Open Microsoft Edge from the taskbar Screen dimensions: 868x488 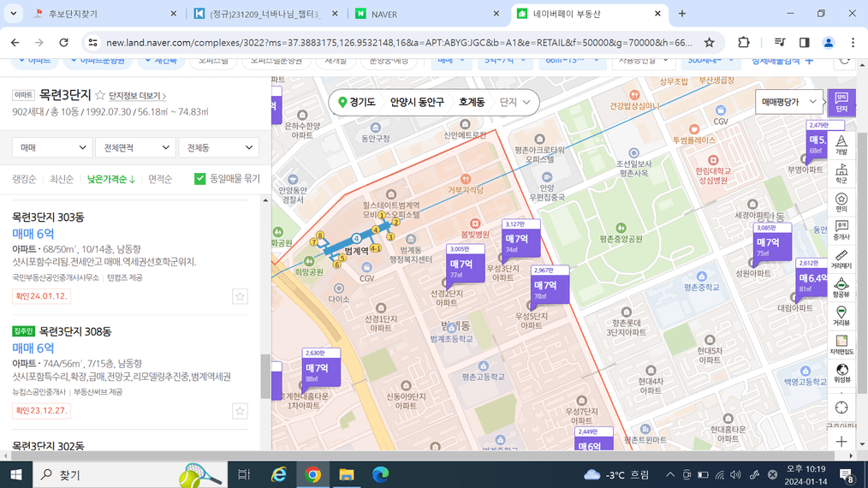(x=380, y=474)
